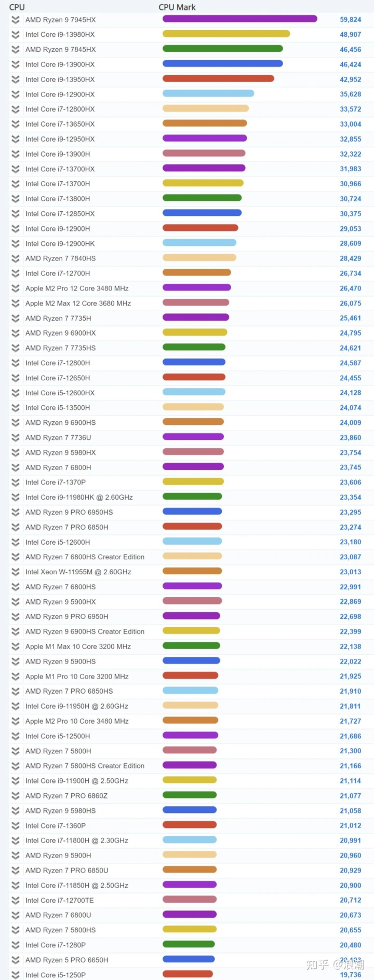The height and width of the screenshot is (980, 374).
Task: Select the Intel Core i7-12700TE name
Action: click(x=60, y=901)
